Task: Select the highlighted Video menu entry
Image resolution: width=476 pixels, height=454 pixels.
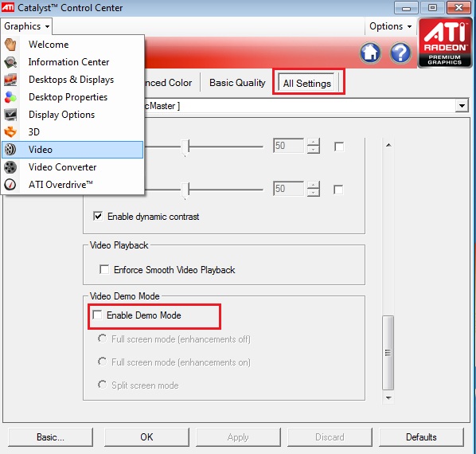Action: 72,150
